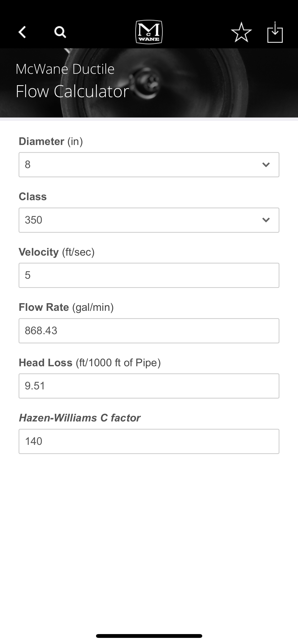Screen dimensions: 298x644
Task: Open search with the magnifier icon
Action: click(x=60, y=32)
